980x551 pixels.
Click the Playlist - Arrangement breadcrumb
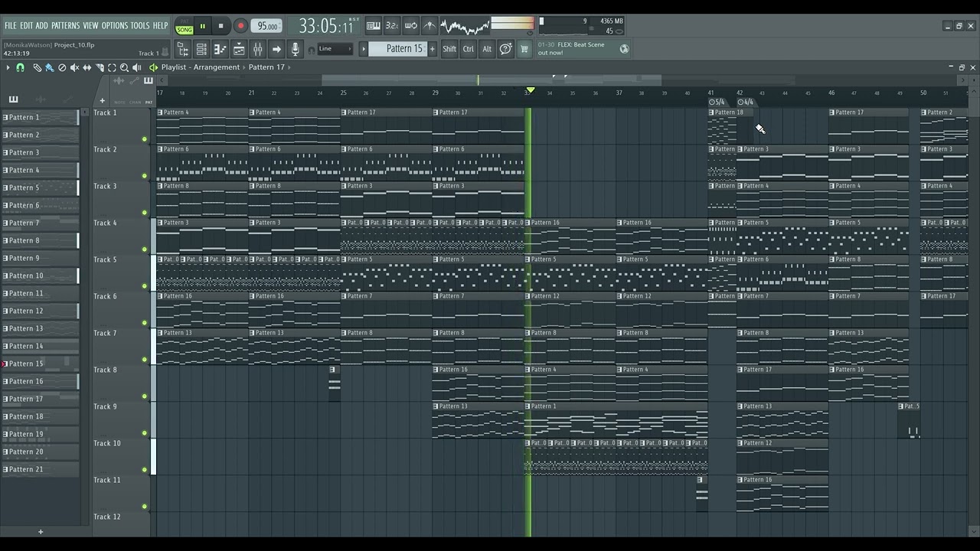201,67
